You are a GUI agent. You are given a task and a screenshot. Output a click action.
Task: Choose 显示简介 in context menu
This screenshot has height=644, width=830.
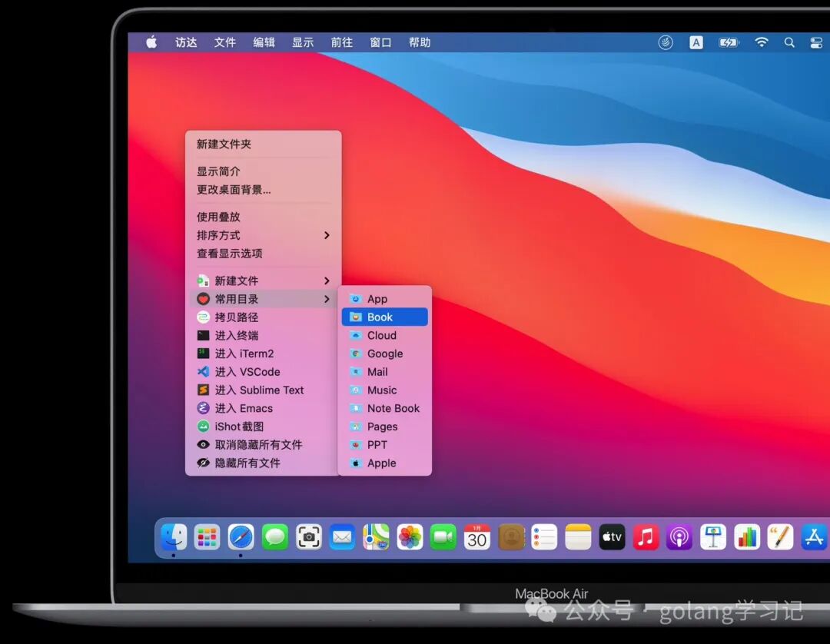tap(263, 171)
